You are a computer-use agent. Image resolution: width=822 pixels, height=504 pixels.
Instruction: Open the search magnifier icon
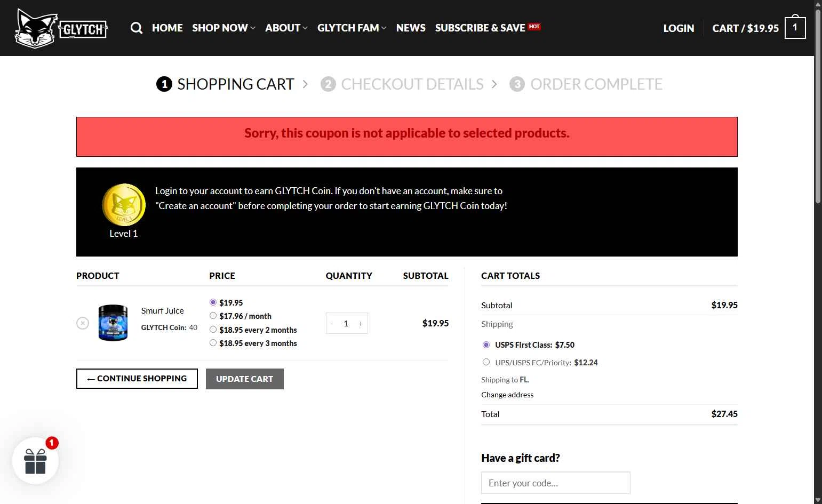(x=137, y=28)
